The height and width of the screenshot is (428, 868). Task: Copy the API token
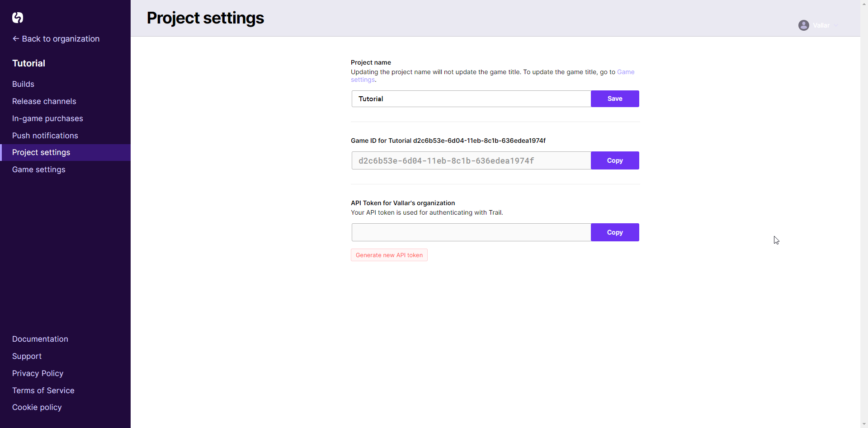615,232
